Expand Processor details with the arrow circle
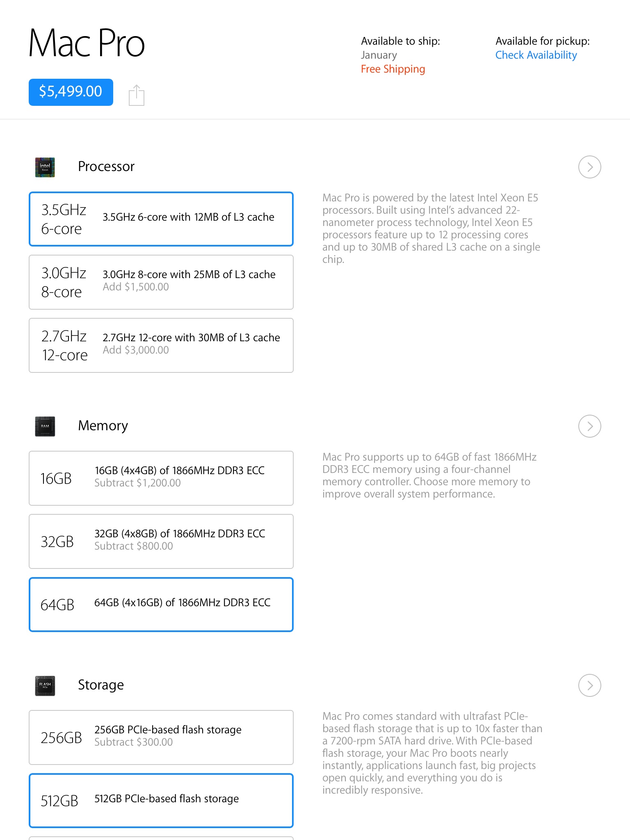This screenshot has height=840, width=630. (x=589, y=167)
